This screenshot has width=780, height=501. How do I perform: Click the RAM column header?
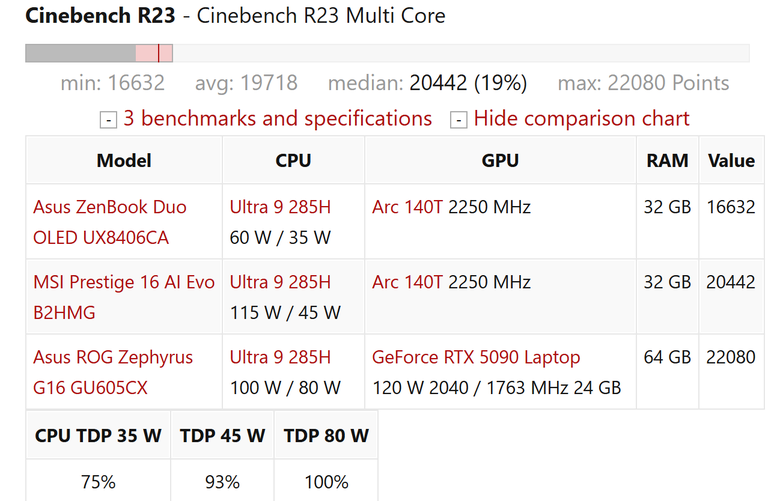668,160
